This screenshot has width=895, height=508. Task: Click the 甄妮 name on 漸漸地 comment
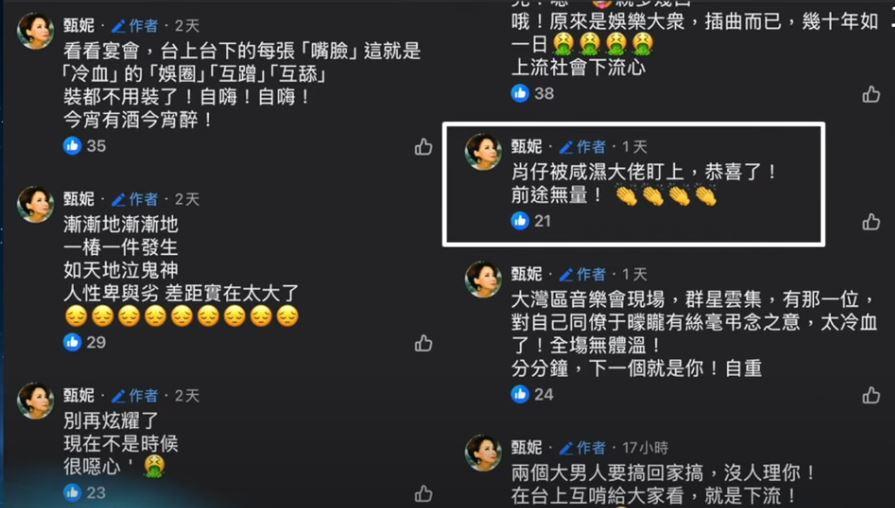pos(79,199)
